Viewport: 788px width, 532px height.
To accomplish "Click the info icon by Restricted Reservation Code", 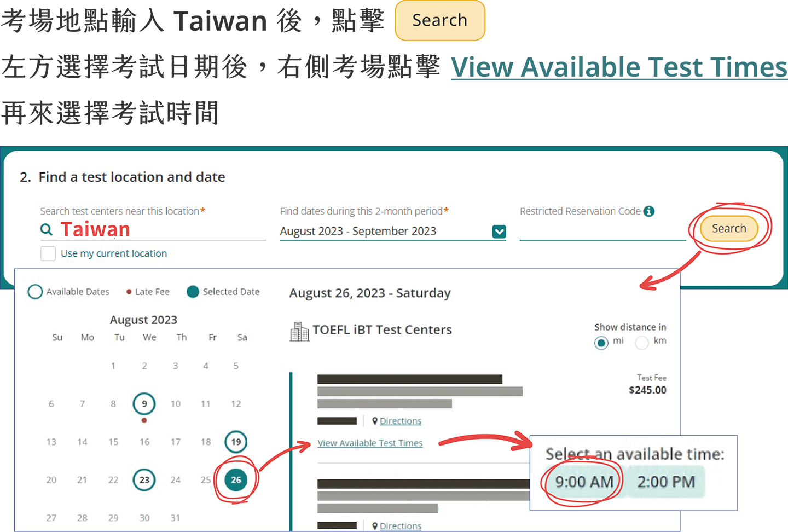I will point(649,211).
